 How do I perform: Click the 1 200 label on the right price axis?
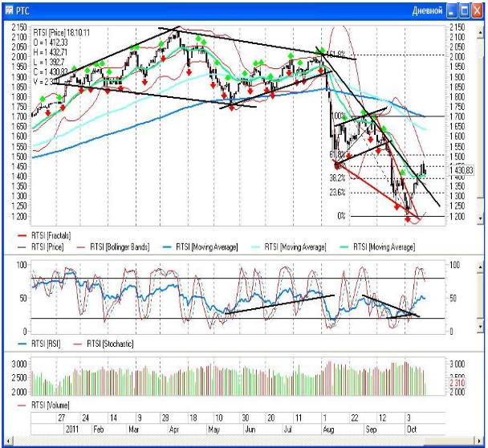[458, 216]
